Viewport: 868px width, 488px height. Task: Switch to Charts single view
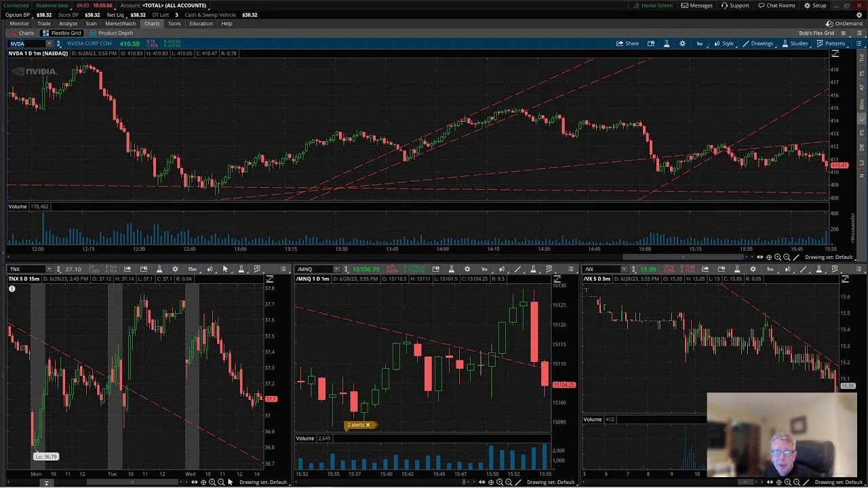click(x=22, y=33)
